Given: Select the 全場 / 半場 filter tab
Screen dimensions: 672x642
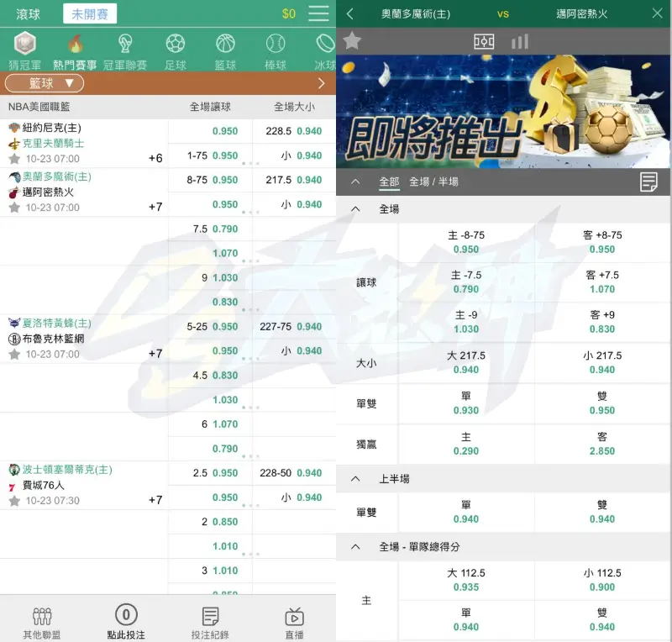Looking at the screenshot, I should (x=433, y=182).
